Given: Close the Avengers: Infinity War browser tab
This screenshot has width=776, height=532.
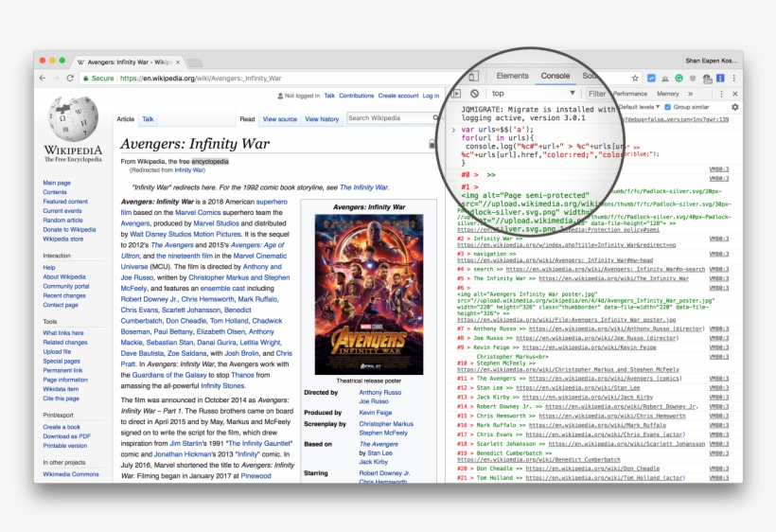Looking at the screenshot, I should point(178,62).
